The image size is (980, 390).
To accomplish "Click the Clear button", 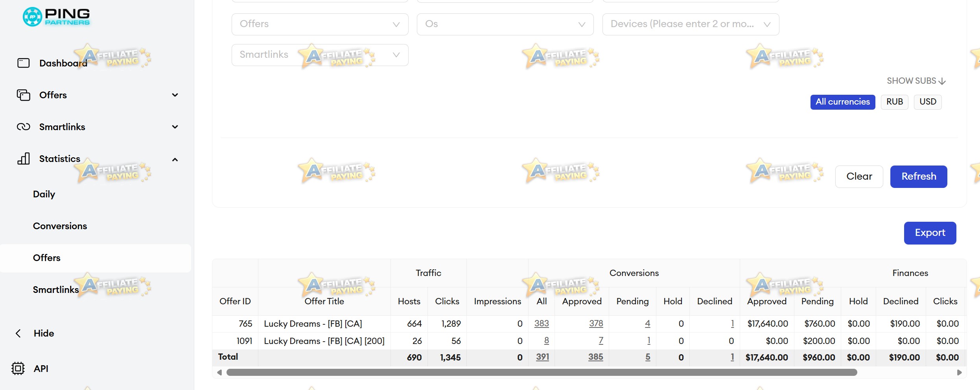I will (x=859, y=177).
